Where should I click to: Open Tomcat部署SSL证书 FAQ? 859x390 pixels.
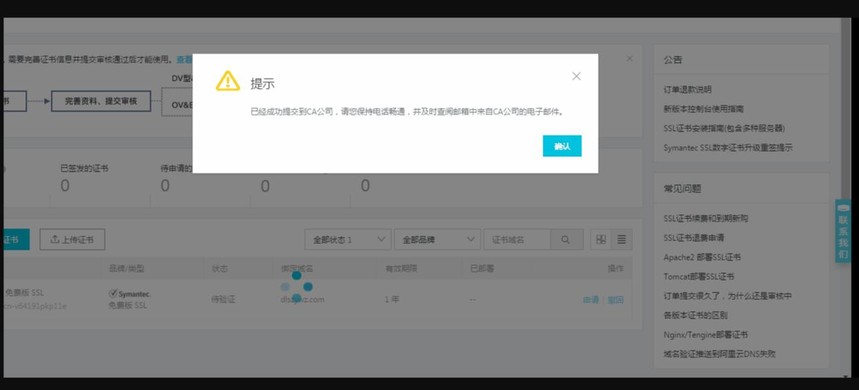698,277
